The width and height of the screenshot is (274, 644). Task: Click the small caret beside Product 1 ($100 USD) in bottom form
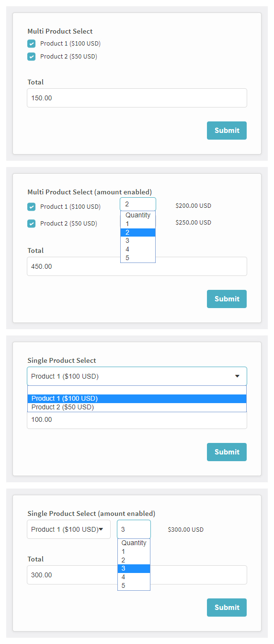[x=101, y=529]
